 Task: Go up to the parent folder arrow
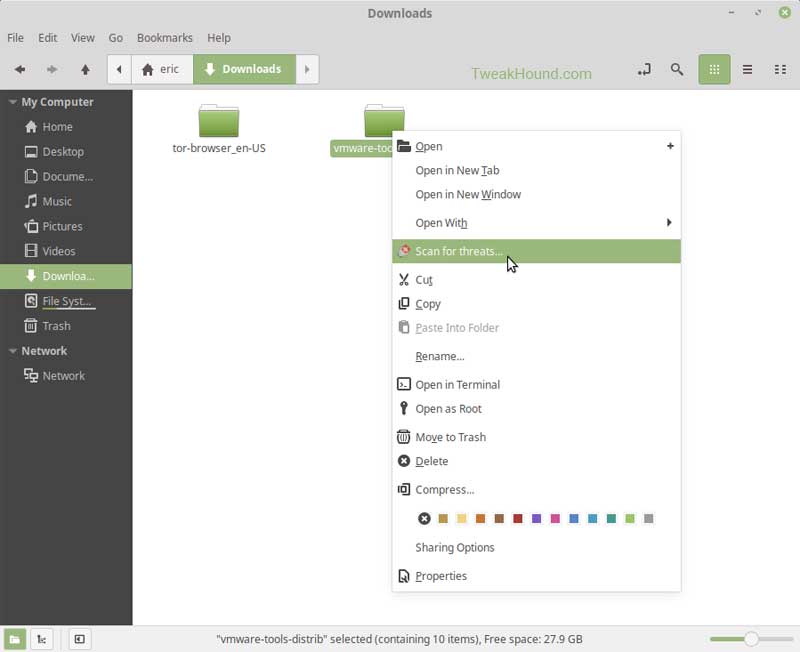tap(85, 69)
